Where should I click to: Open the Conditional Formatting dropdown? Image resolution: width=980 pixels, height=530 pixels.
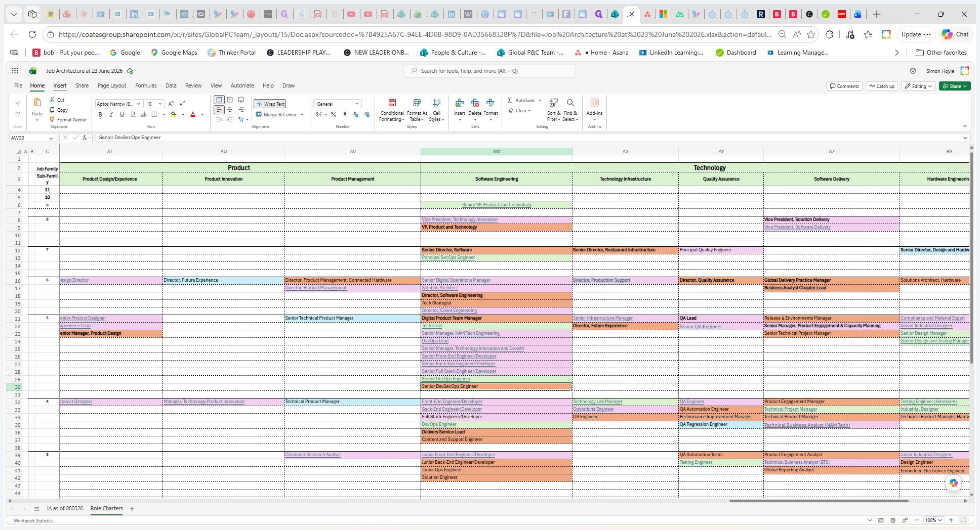pyautogui.click(x=392, y=110)
